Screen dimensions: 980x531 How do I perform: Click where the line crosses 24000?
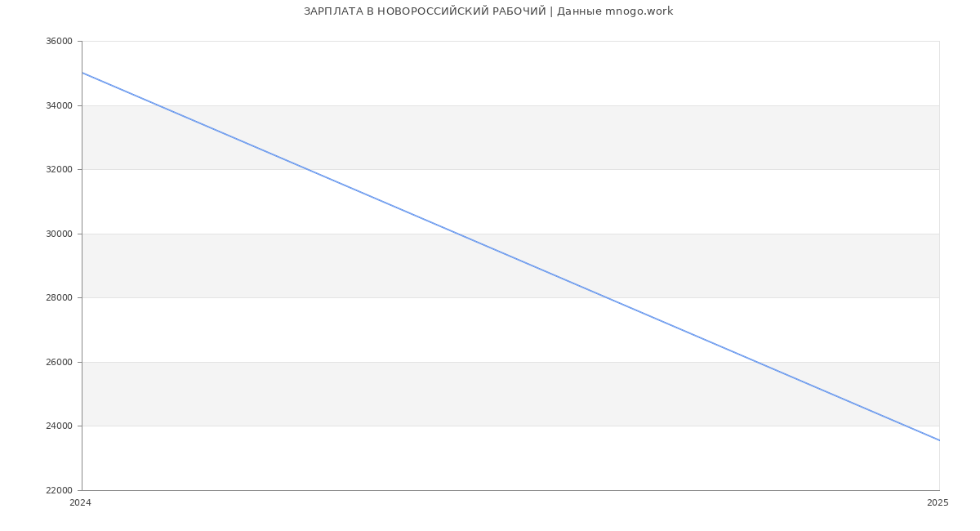coord(904,426)
